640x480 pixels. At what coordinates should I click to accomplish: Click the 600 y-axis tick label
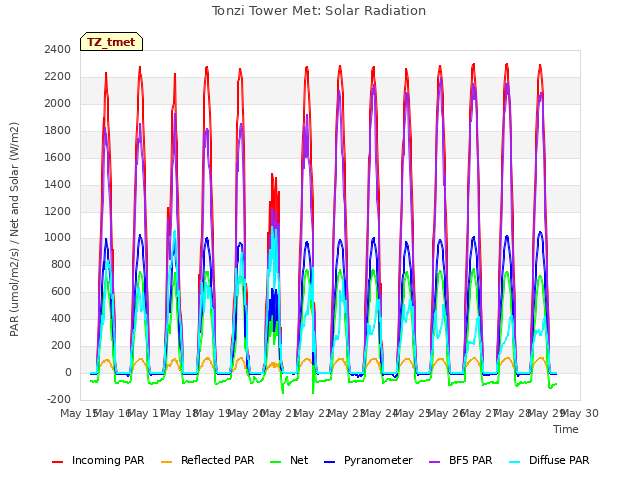click(61, 292)
